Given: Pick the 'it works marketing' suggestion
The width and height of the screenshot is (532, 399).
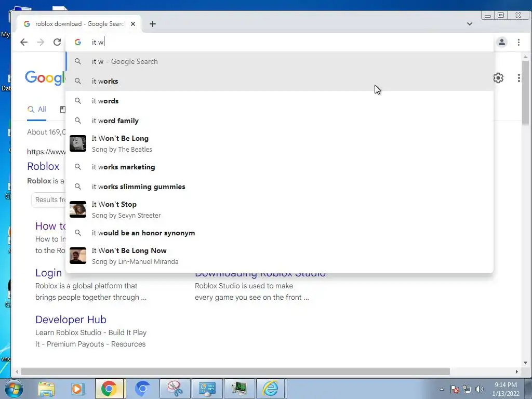Looking at the screenshot, I should tap(280, 167).
